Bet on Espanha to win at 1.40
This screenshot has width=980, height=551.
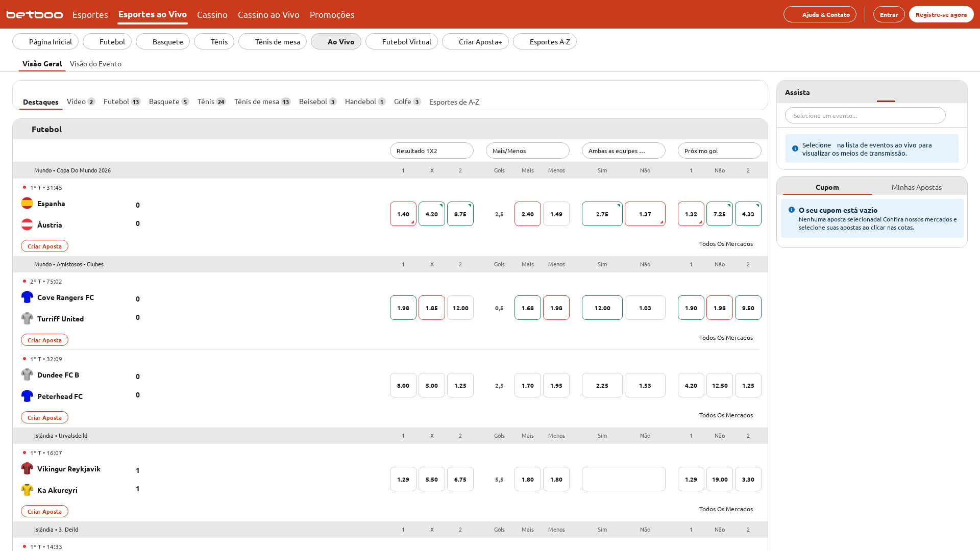point(403,214)
